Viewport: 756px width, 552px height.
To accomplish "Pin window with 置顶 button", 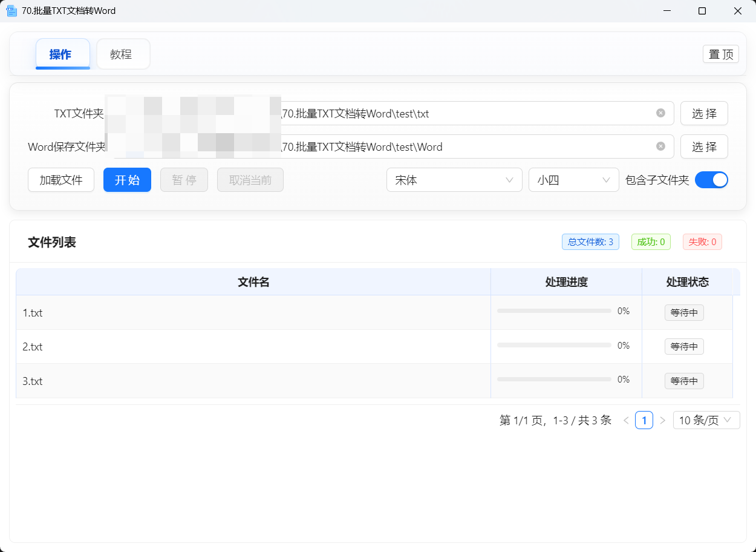I will coord(720,54).
